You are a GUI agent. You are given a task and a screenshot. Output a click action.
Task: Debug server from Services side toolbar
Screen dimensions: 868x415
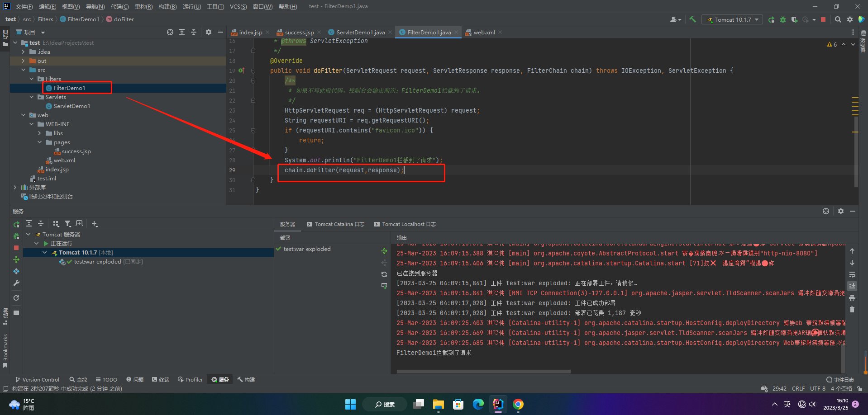point(16,236)
